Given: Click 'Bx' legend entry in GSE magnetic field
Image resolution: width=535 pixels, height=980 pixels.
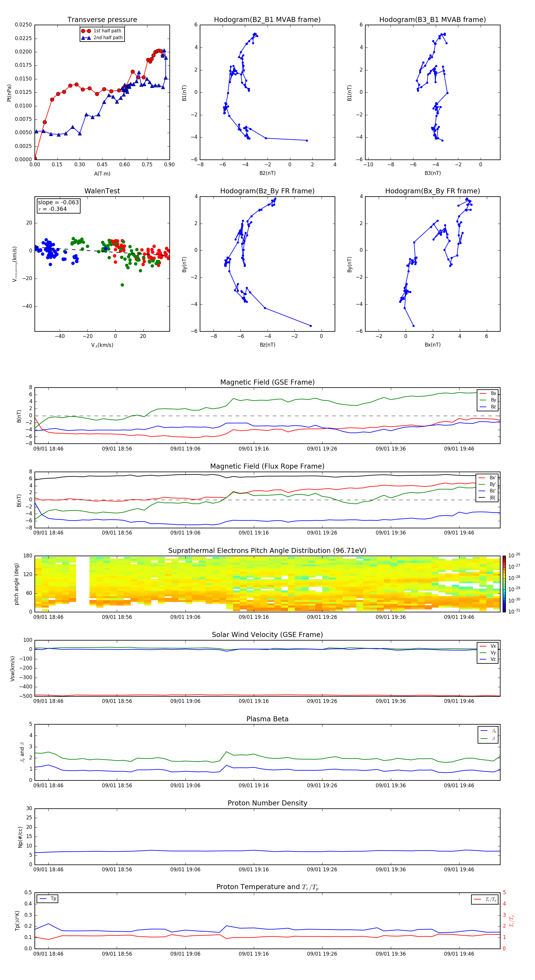Looking at the screenshot, I should (x=488, y=393).
